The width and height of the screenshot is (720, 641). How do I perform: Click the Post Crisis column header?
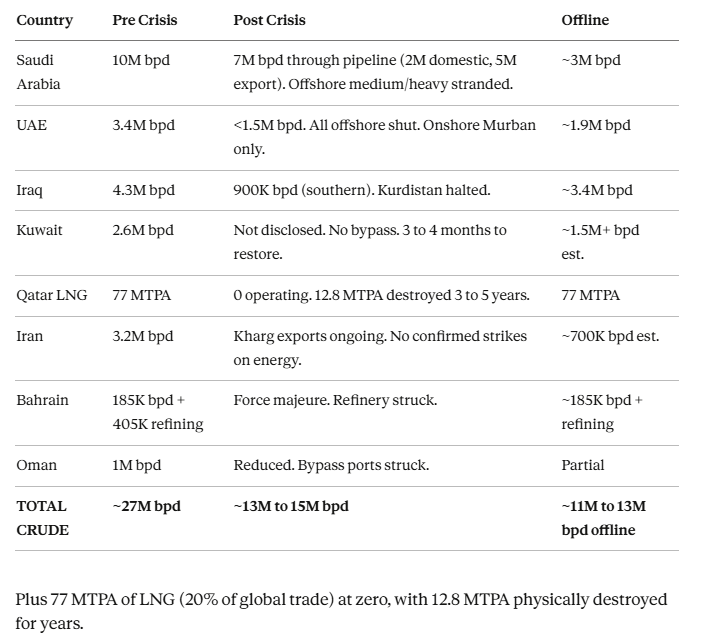[270, 20]
